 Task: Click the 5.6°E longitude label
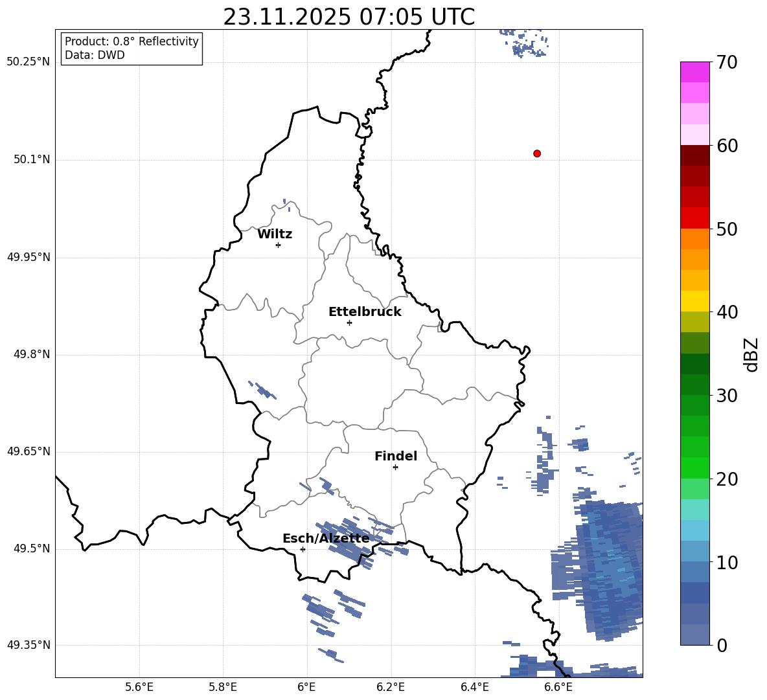139,688
